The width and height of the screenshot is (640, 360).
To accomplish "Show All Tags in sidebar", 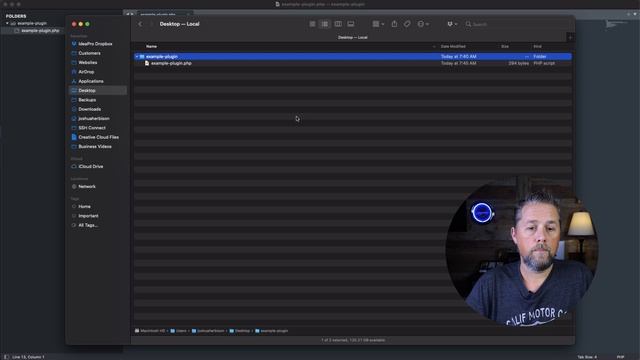I will [88, 225].
